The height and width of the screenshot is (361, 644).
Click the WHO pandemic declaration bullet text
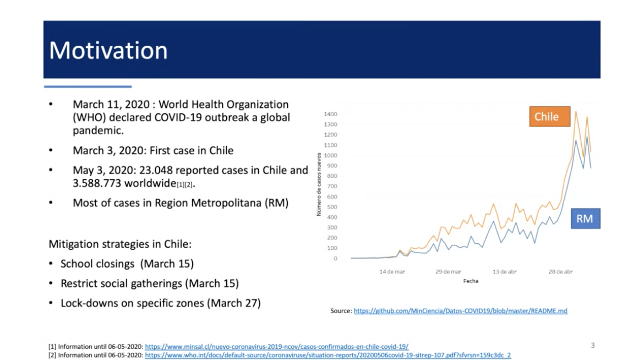pyautogui.click(x=181, y=117)
